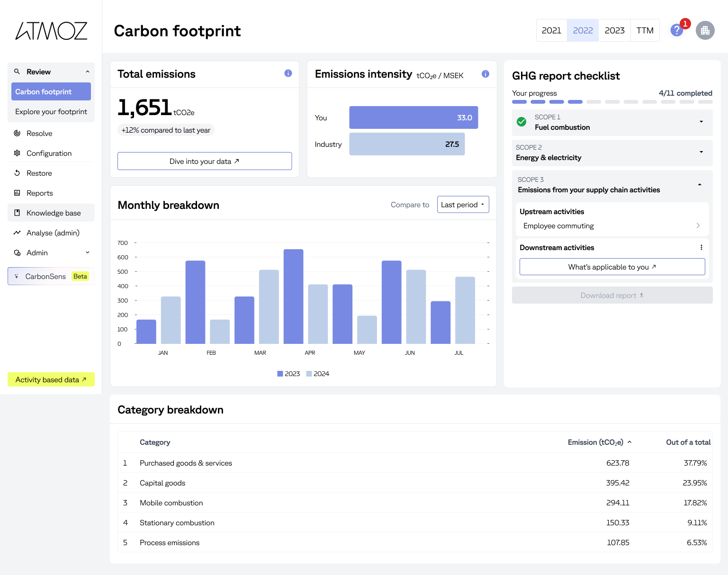The height and width of the screenshot is (575, 728).
Task: Click the ATMOZ logo
Action: (51, 31)
